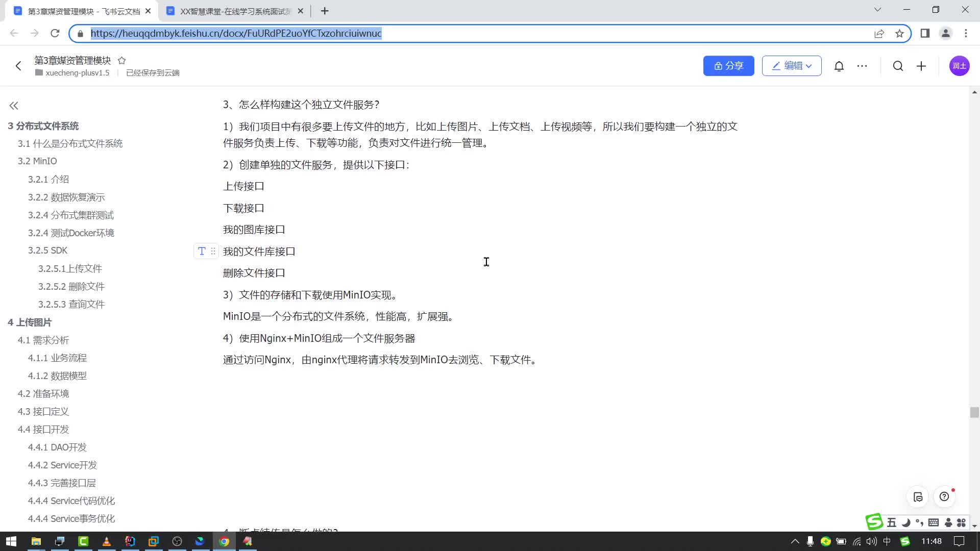Viewport: 980px width, 551px height.
Task: Open Chrome profile icon
Action: 945,33
